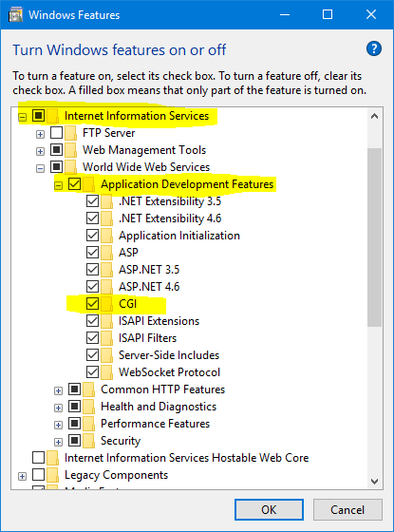The image size is (394, 532).
Task: Uncheck the ASP checkbox
Action: tap(93, 252)
